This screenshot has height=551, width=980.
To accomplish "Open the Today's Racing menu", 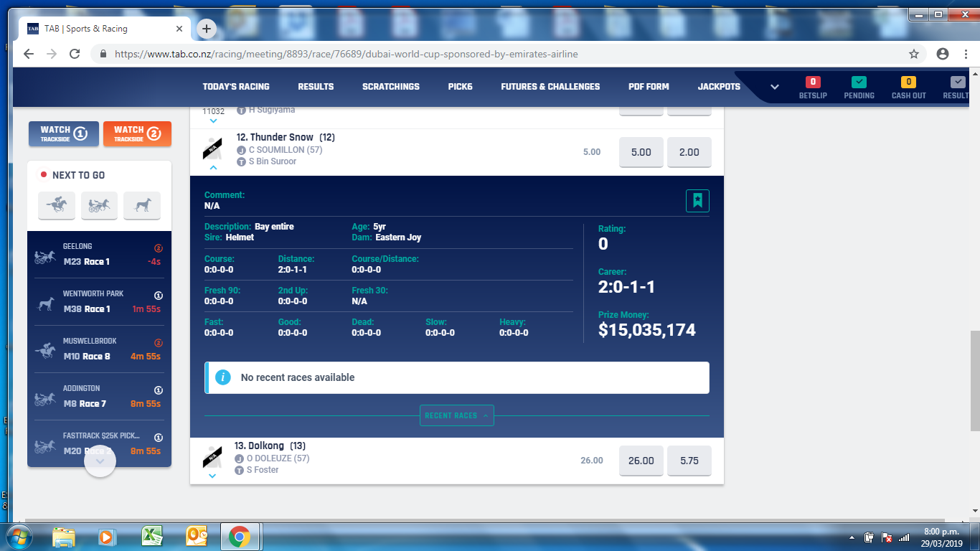I will point(236,87).
